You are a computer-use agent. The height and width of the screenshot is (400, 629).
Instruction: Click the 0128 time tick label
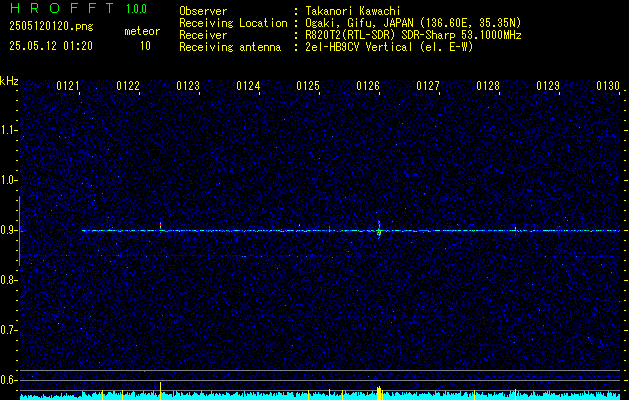[x=488, y=86]
